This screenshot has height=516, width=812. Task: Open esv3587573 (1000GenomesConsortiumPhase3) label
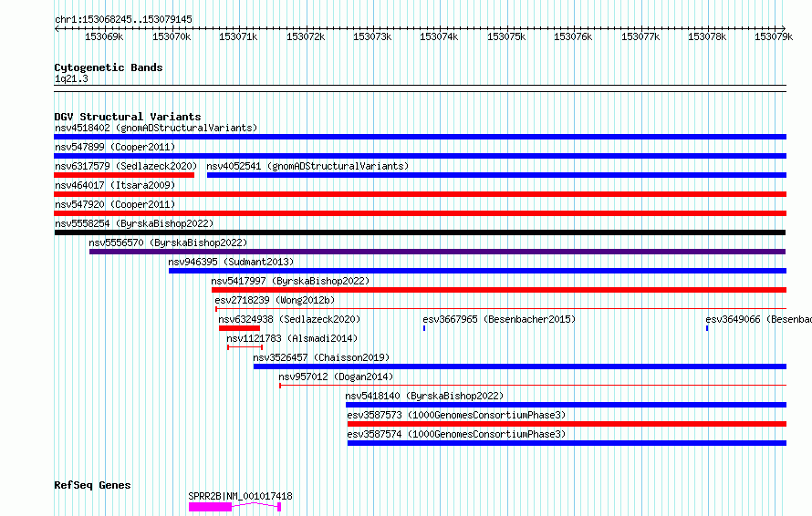[x=456, y=415]
